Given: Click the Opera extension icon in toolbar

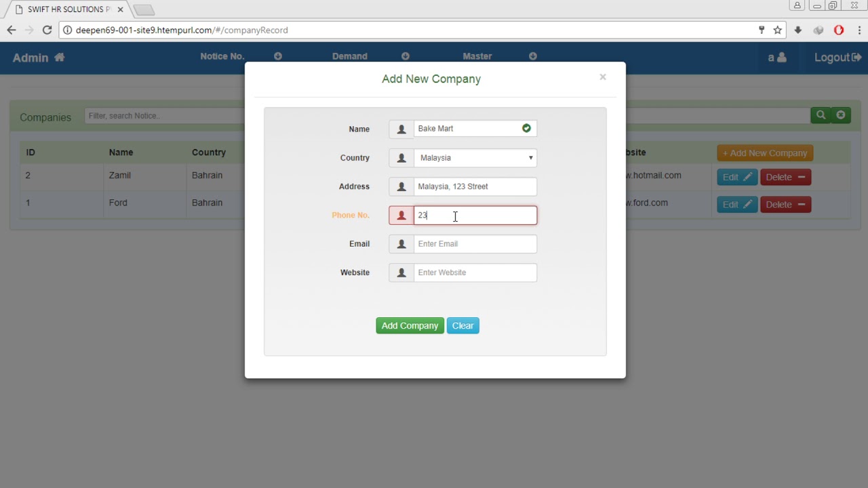Looking at the screenshot, I should (839, 30).
